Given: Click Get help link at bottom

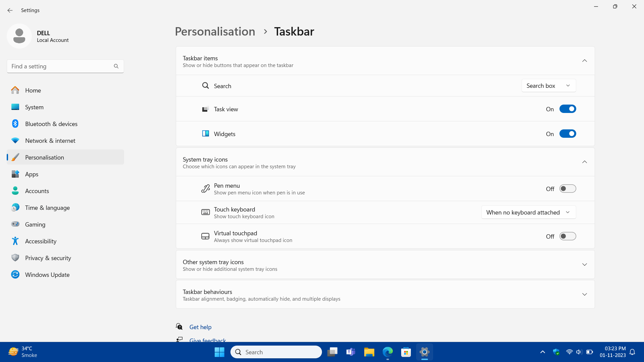Looking at the screenshot, I should pos(200,327).
